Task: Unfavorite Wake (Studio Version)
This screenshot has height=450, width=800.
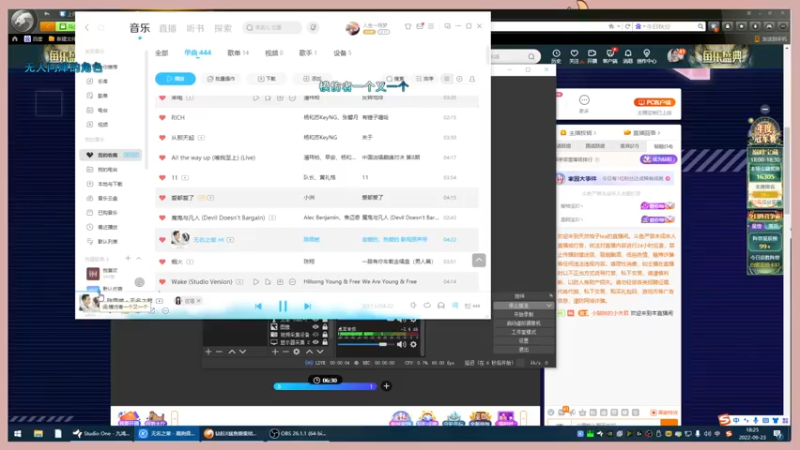Action: click(x=162, y=282)
